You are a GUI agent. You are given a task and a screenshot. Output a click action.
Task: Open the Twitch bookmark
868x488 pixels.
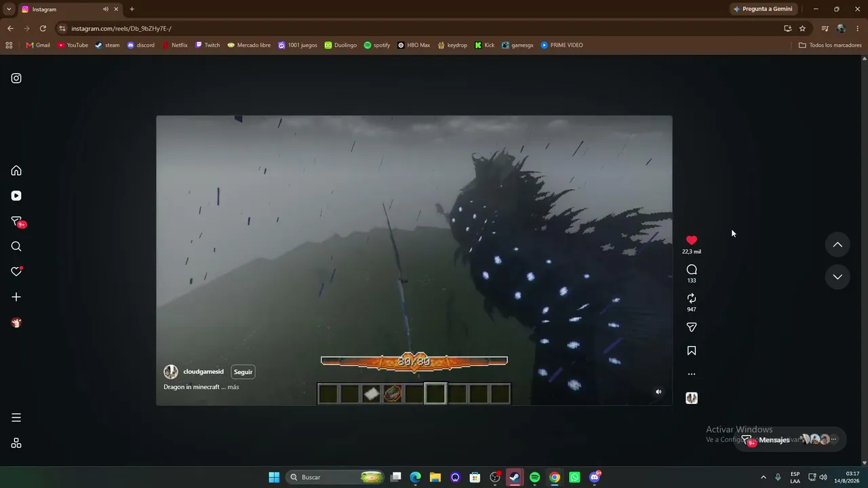(x=208, y=45)
